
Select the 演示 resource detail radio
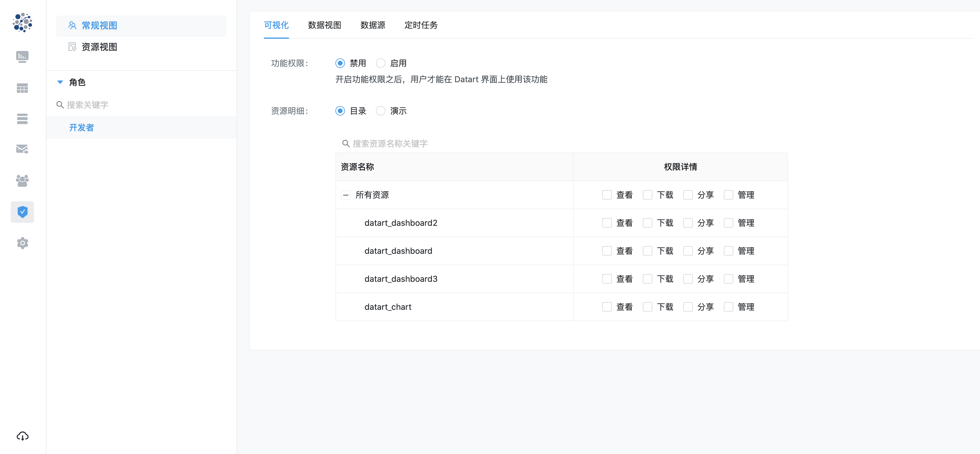tap(380, 111)
